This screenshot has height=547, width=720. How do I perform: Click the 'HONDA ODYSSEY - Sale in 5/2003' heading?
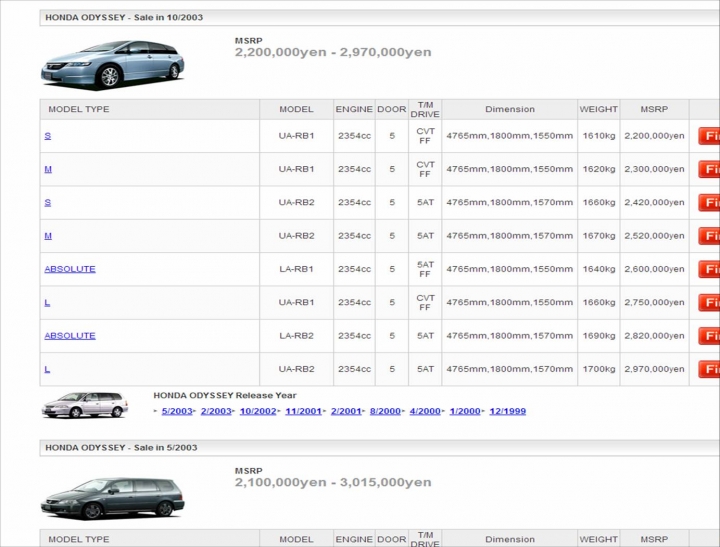tap(121, 447)
